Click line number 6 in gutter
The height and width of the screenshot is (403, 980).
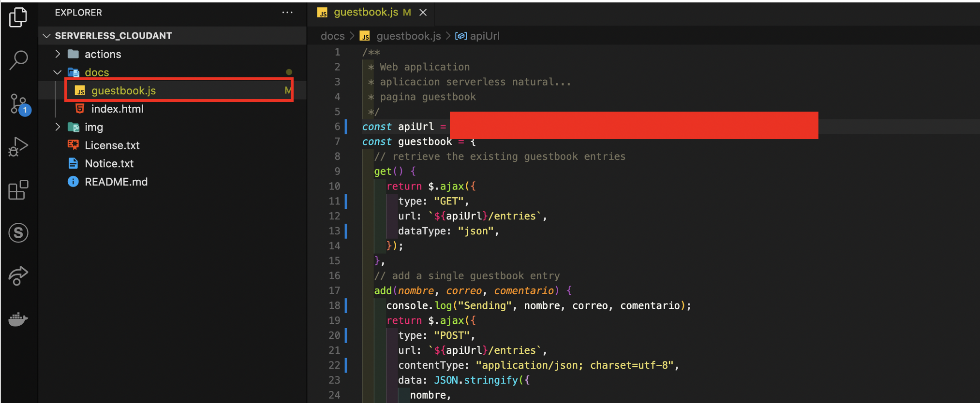337,127
